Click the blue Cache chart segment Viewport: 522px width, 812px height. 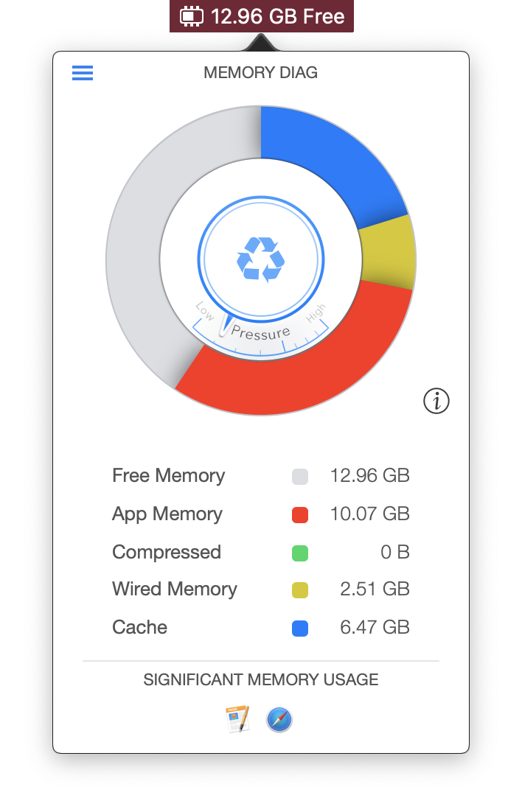324,162
